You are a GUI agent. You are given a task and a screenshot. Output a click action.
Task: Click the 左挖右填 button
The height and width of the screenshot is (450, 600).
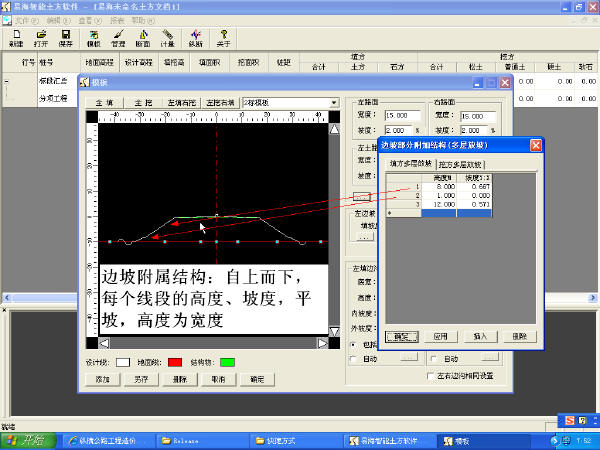(220, 103)
